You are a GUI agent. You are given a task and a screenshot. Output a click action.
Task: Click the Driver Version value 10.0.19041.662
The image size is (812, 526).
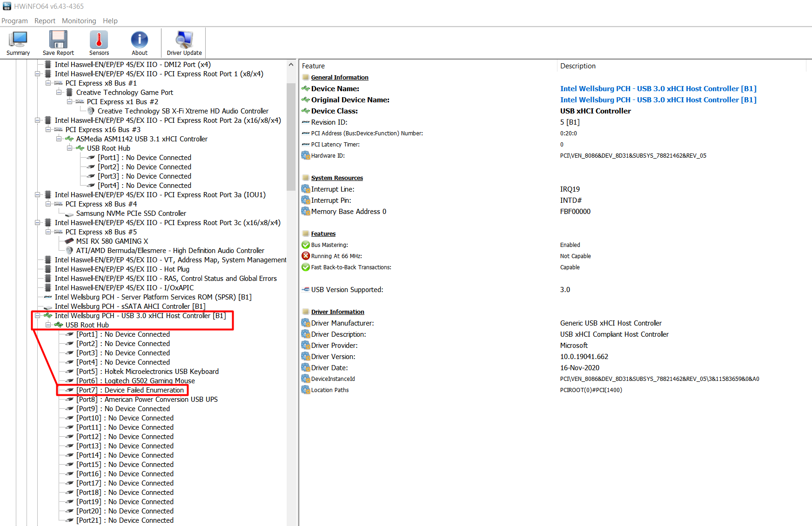tap(584, 356)
